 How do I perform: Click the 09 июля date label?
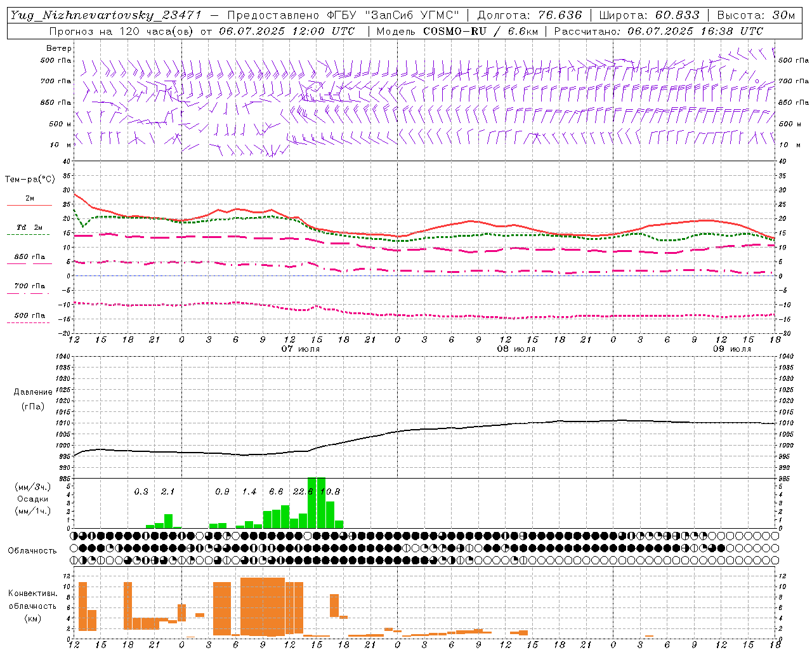pyautogui.click(x=731, y=349)
